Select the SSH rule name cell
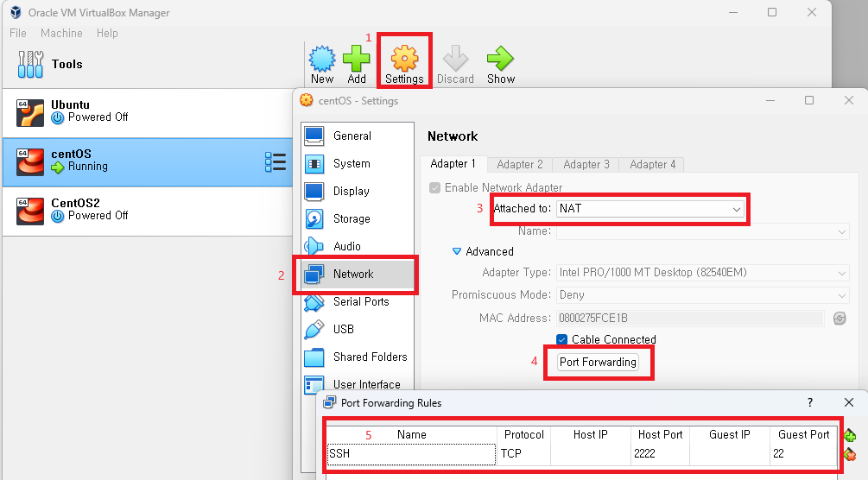 tap(411, 454)
